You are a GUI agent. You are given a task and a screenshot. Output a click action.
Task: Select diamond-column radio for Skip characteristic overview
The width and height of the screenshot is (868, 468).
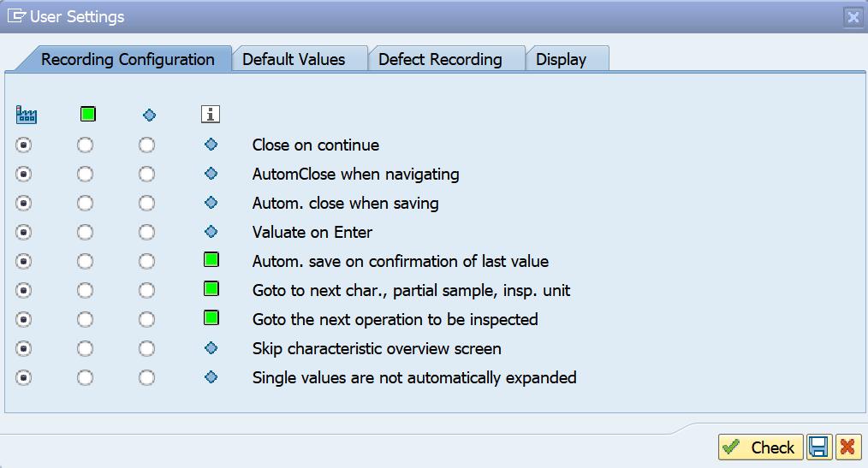click(146, 348)
